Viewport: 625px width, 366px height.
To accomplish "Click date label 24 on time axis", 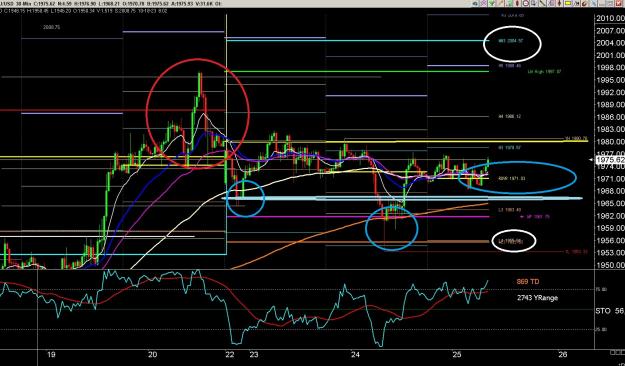I will pyautogui.click(x=356, y=354).
